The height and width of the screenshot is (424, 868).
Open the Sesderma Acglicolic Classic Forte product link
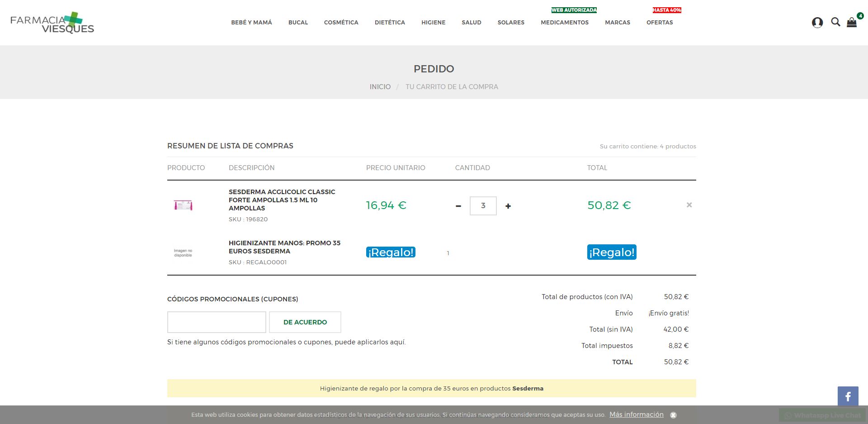282,200
